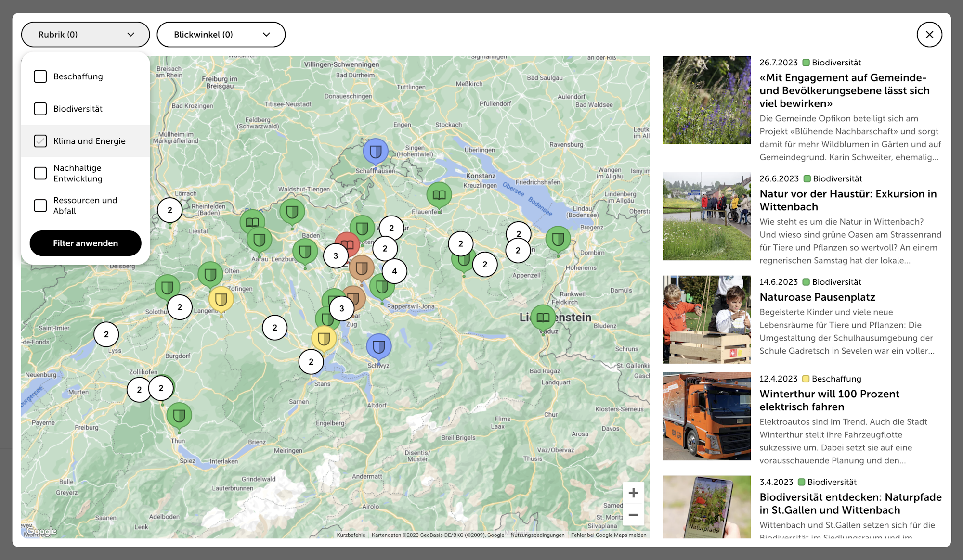Click the green shield marker near Dornbirn
963x560 pixels.
tap(558, 239)
